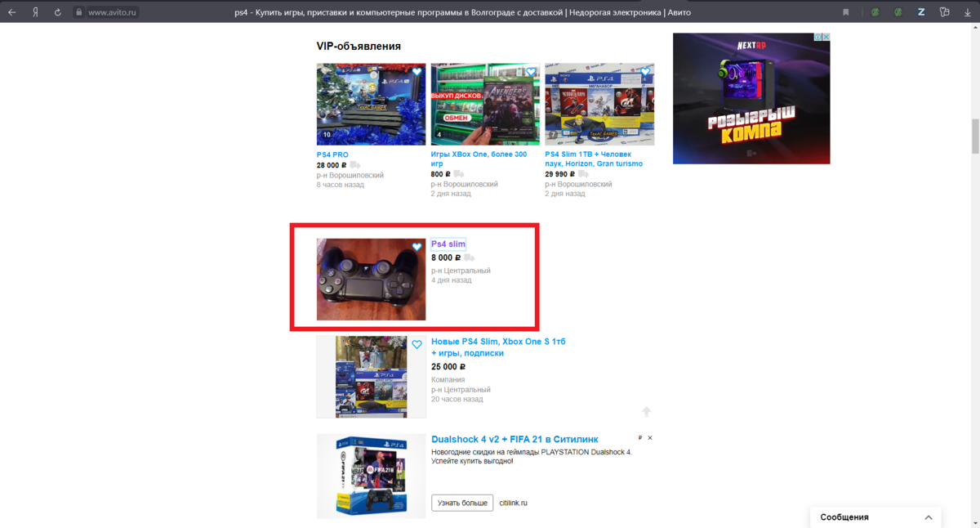980x528 pixels.
Task: Bookmark this page with the bookmark icon
Action: 846,12
